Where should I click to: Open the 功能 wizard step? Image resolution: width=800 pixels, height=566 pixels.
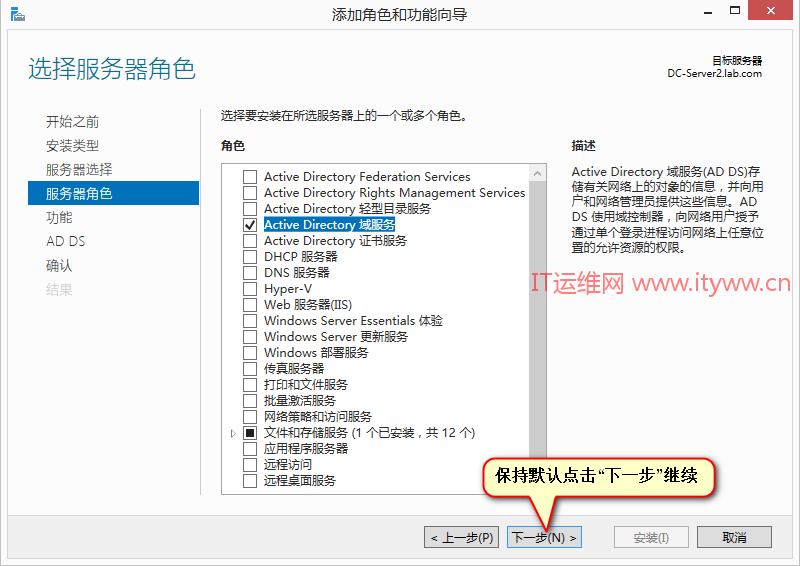pyautogui.click(x=59, y=217)
